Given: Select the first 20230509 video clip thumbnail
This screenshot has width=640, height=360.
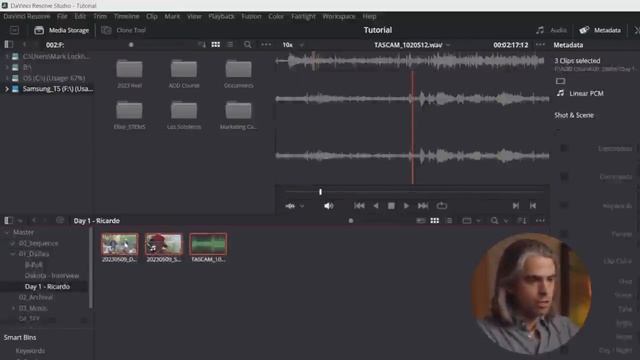Looking at the screenshot, I should click(x=120, y=244).
